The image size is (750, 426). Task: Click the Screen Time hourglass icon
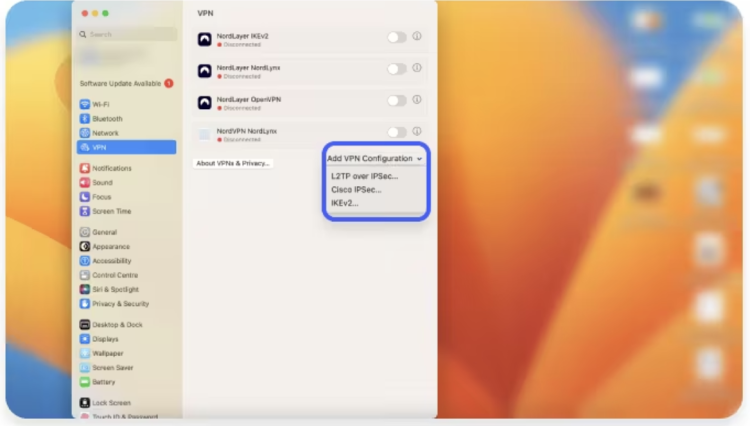[85, 211]
